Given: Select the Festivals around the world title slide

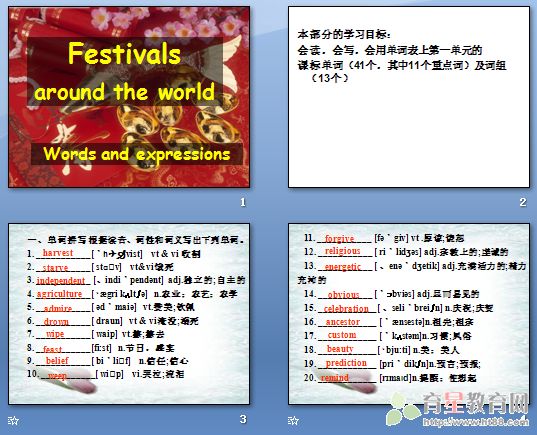Looking at the screenshot, I should coord(129,97).
